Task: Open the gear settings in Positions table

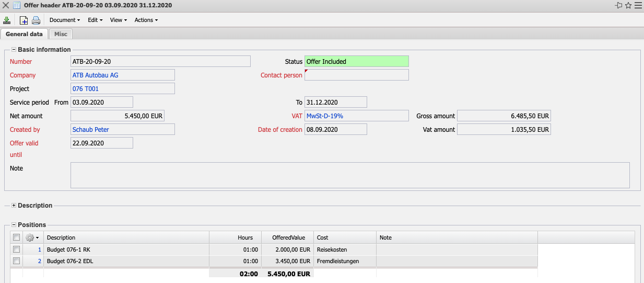Action: coord(32,237)
